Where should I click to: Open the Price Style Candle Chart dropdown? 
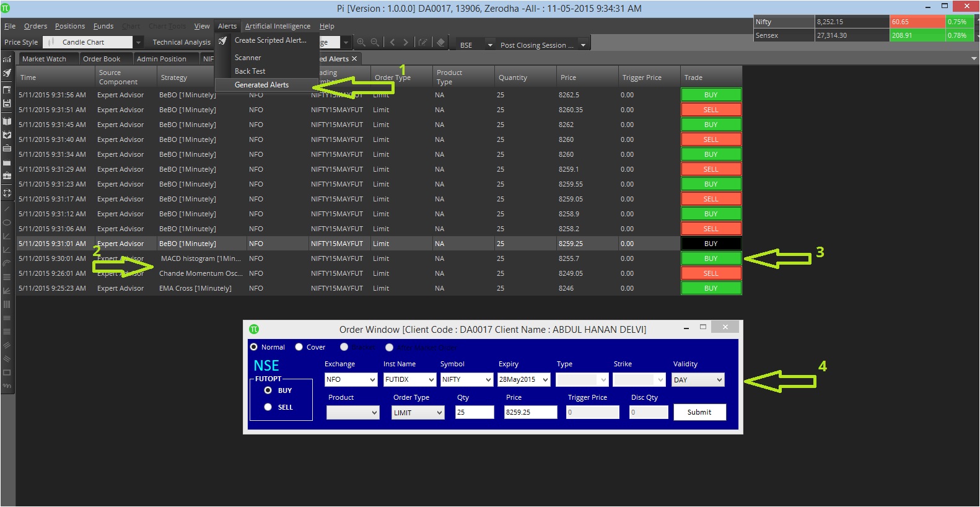point(139,42)
